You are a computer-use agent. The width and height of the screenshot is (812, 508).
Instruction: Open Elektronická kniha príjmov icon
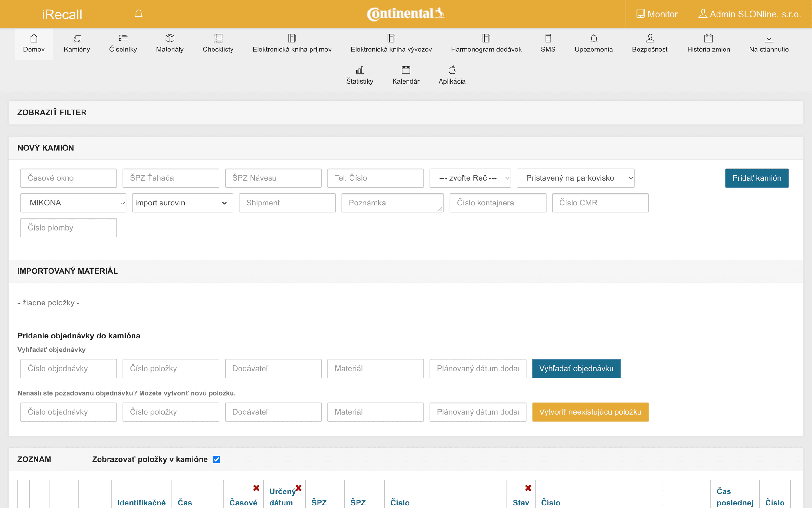click(292, 38)
